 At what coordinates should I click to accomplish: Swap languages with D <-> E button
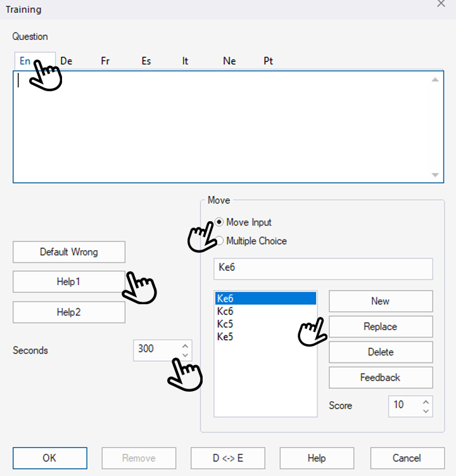click(x=228, y=458)
